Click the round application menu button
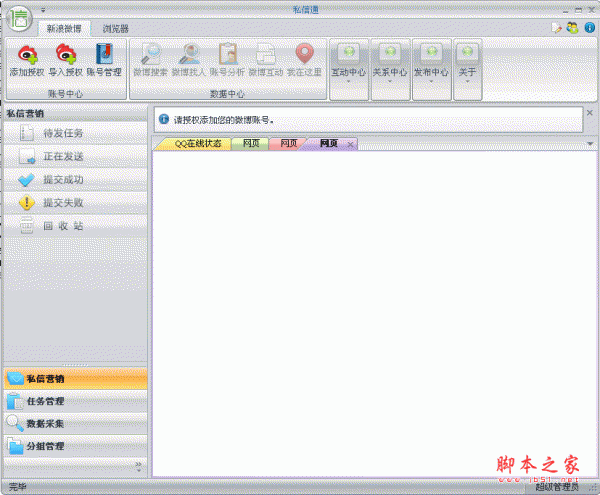The image size is (600, 495). 19,18
